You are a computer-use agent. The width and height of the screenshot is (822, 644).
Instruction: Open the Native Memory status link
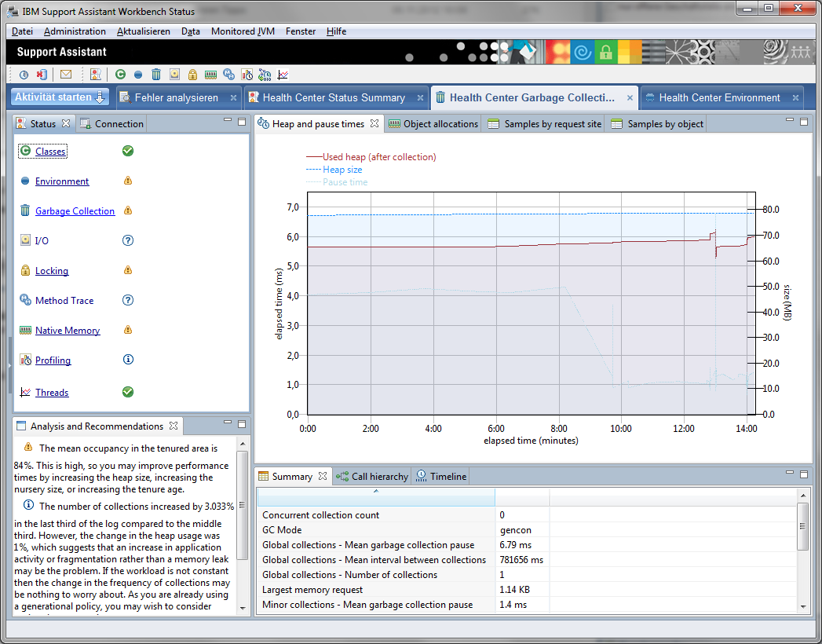click(68, 331)
